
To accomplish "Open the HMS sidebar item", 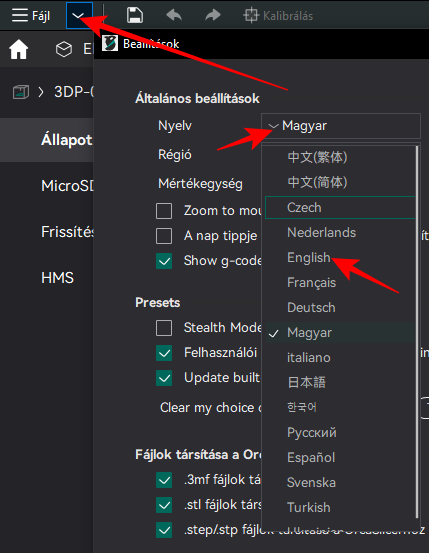I will [57, 278].
